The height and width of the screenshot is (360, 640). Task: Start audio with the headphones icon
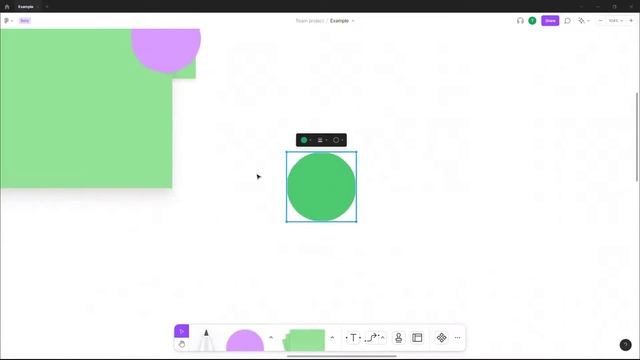tap(520, 20)
